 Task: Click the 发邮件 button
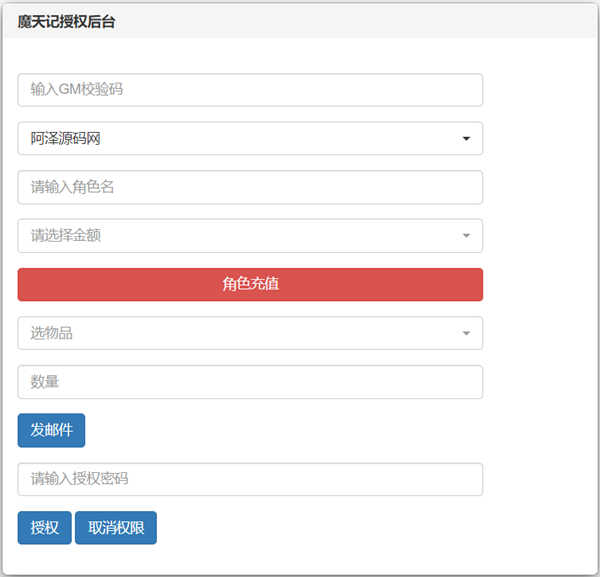tap(51, 430)
